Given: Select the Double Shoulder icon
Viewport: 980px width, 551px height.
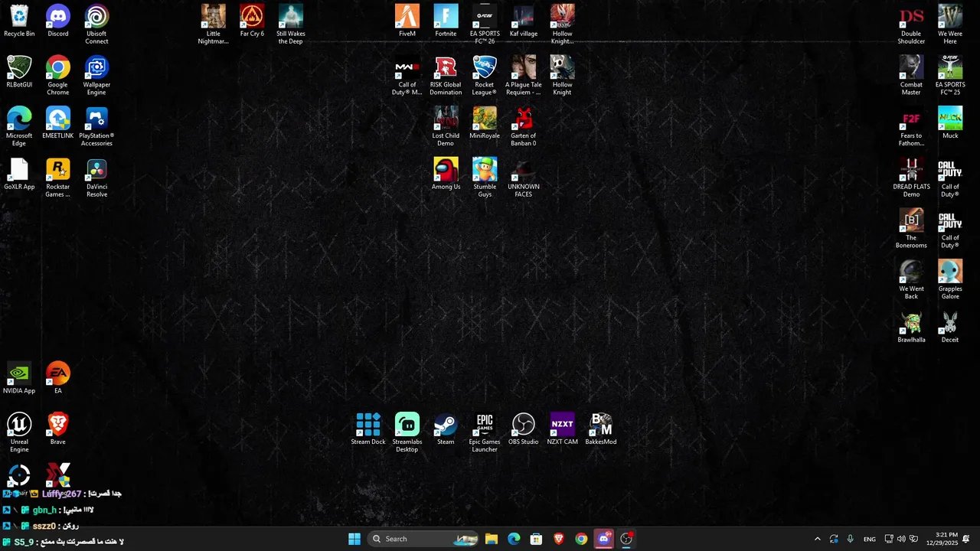Looking at the screenshot, I should pos(911,24).
